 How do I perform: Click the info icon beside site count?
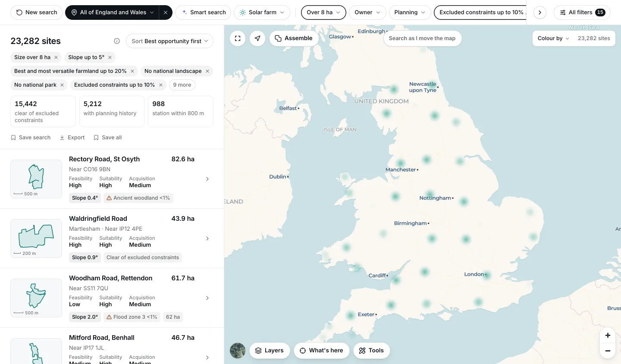(117, 41)
